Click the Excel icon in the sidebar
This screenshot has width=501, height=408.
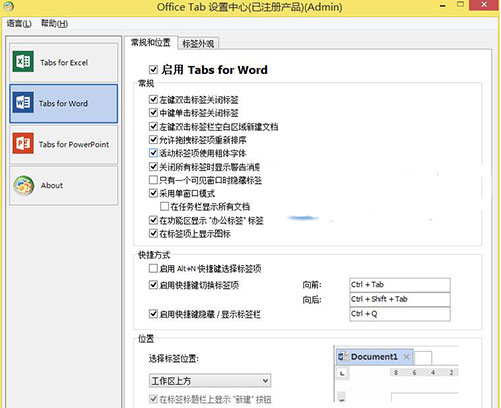coord(23,61)
